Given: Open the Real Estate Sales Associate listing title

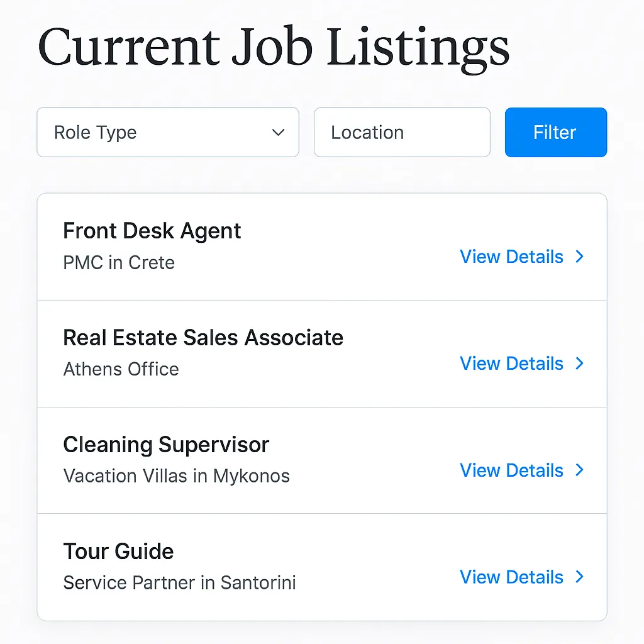Looking at the screenshot, I should click(203, 338).
